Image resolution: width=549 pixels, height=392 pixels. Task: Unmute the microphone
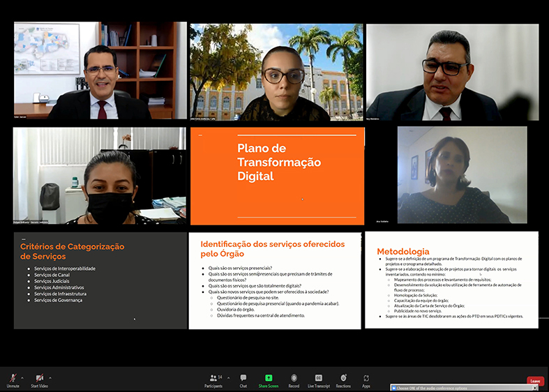(x=13, y=380)
